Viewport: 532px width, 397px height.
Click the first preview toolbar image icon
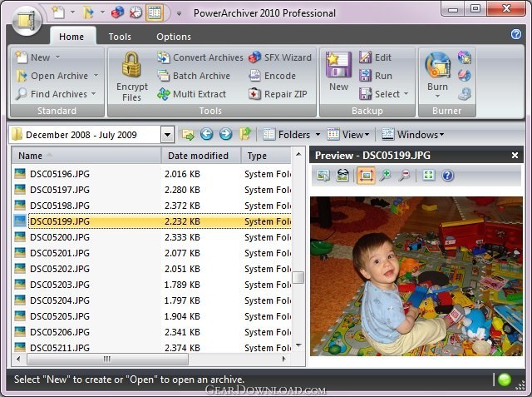click(323, 176)
